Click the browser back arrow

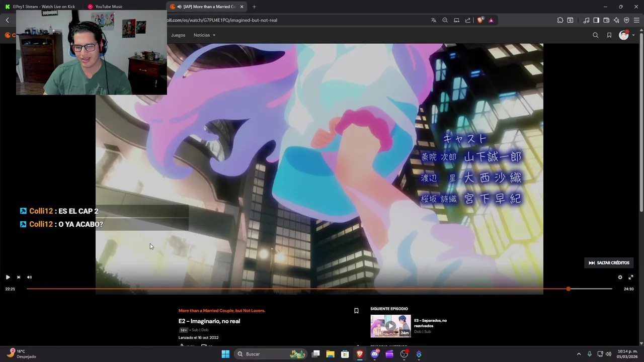click(x=8, y=20)
